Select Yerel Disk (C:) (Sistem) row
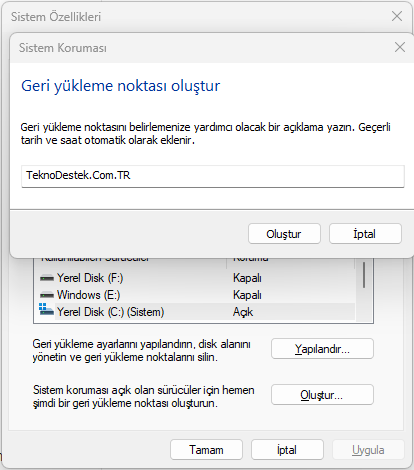Viewport: 414px width, 470px height. 197,312
